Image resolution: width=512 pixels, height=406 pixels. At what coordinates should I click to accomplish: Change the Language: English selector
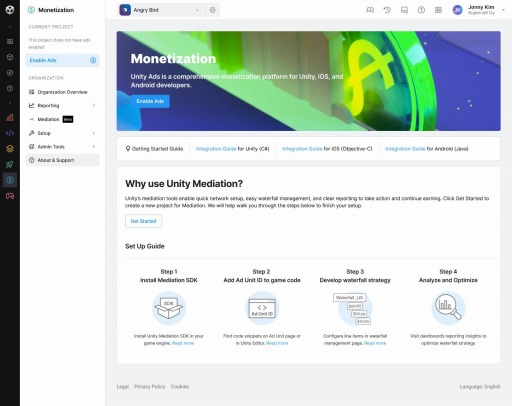(x=480, y=386)
